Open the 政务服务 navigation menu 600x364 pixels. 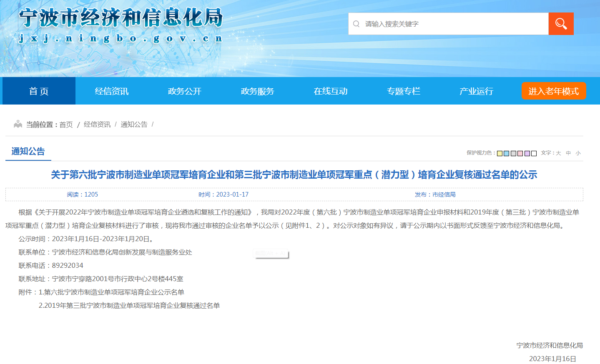[257, 91]
